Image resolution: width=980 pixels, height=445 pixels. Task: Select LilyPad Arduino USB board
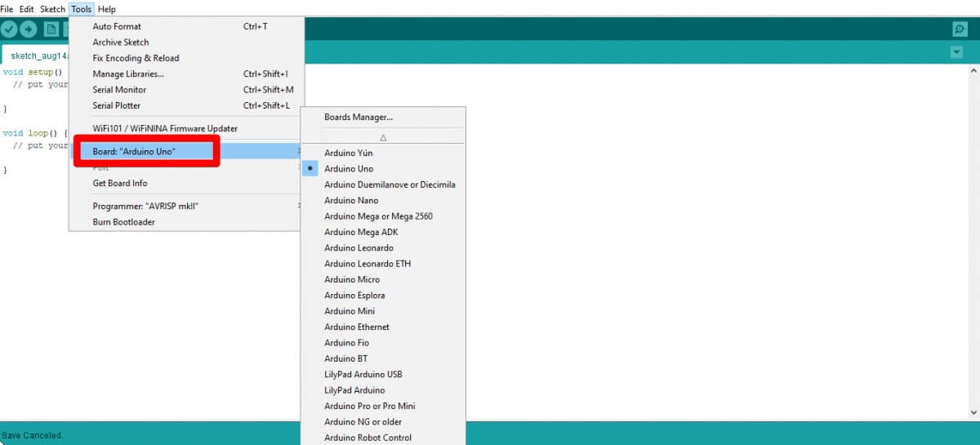pyautogui.click(x=383, y=375)
